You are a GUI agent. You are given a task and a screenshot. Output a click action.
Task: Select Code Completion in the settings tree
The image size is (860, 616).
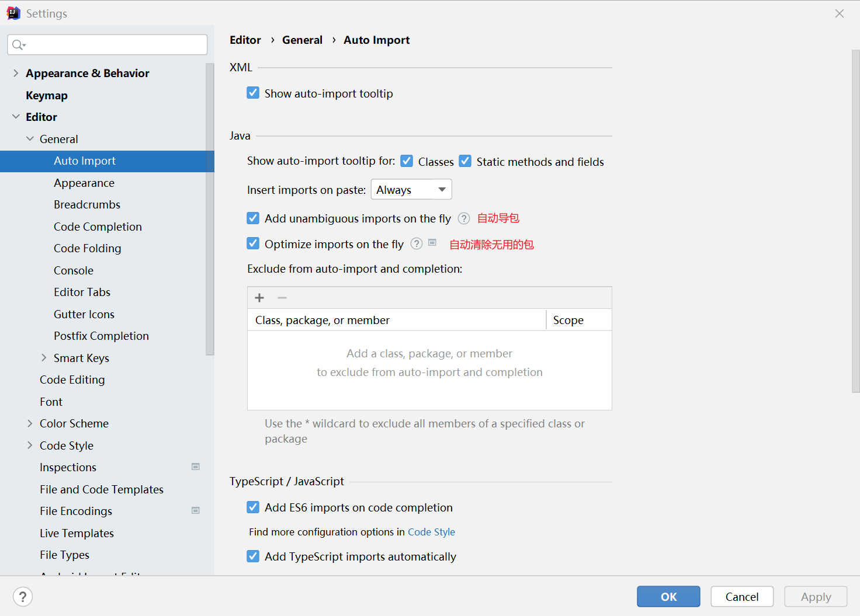[98, 227]
